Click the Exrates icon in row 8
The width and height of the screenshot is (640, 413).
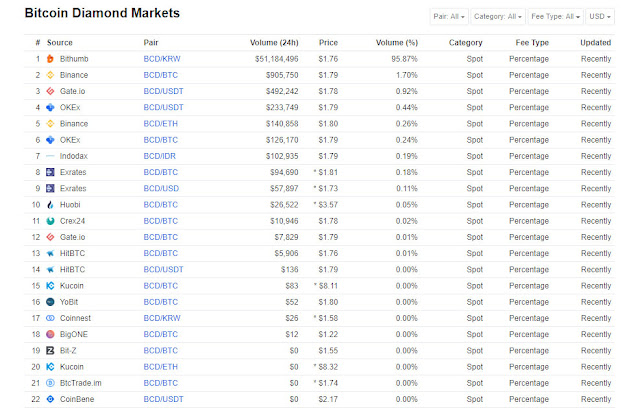(x=50, y=172)
